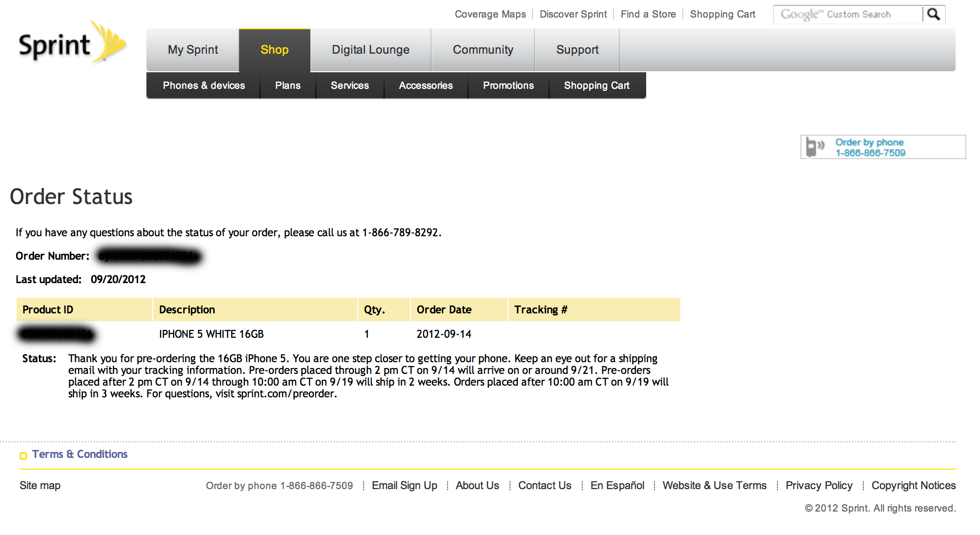Screen dimensions: 980x535
Task: Click the Sprint logo
Action: pyautogui.click(x=73, y=43)
